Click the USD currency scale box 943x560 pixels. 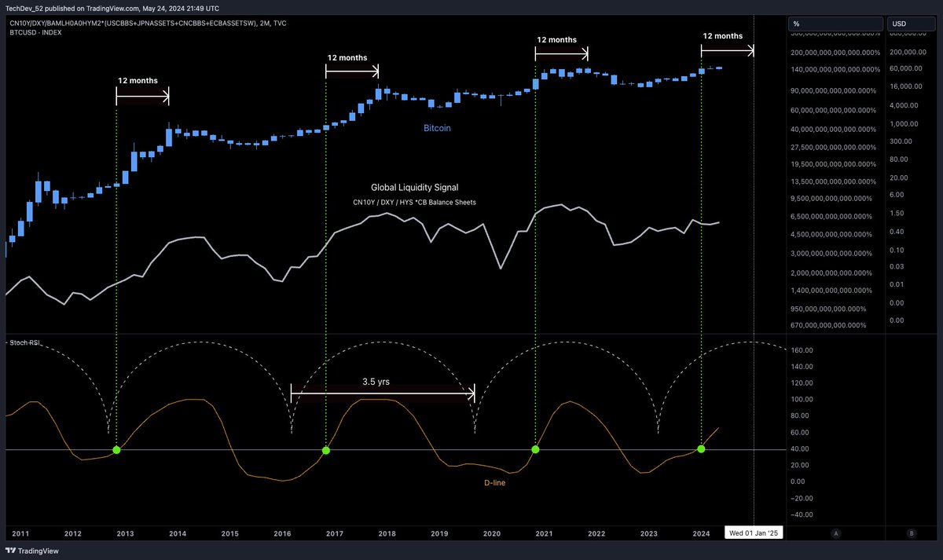point(912,24)
